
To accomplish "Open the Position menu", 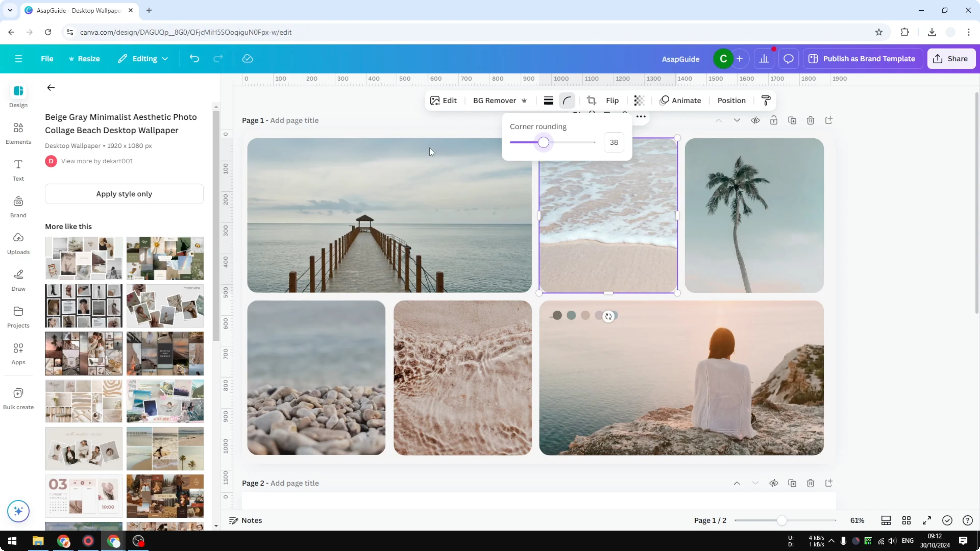I will click(731, 100).
